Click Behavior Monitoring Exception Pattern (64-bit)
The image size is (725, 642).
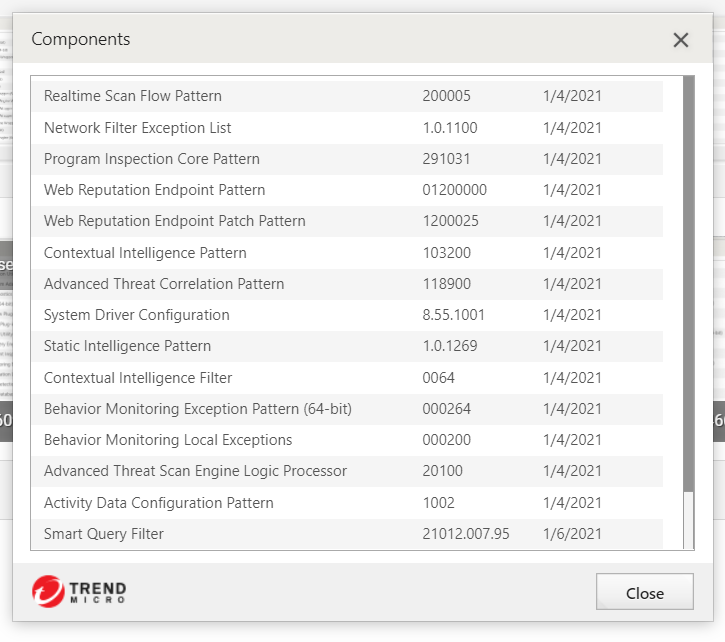point(198,409)
